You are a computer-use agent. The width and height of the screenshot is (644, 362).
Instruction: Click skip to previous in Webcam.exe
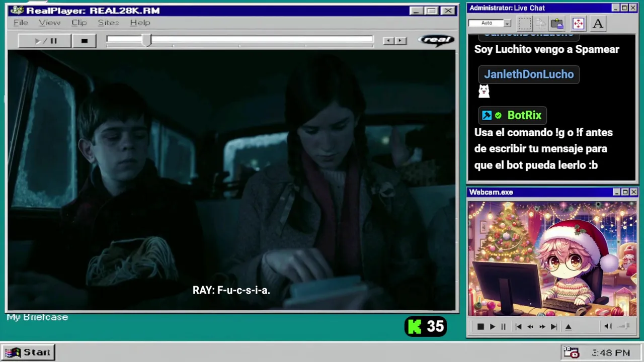point(518,327)
